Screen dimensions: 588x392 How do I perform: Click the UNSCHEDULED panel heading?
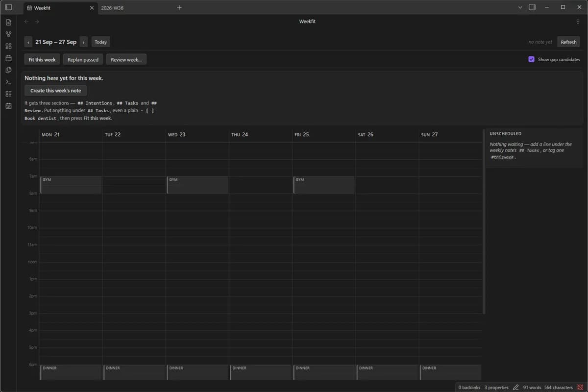505,134
